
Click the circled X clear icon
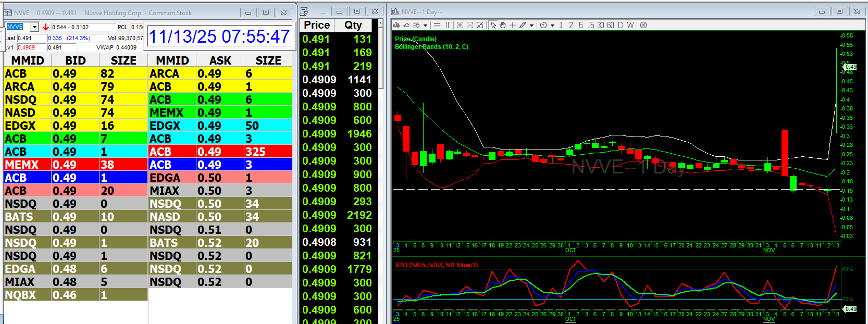point(643,25)
